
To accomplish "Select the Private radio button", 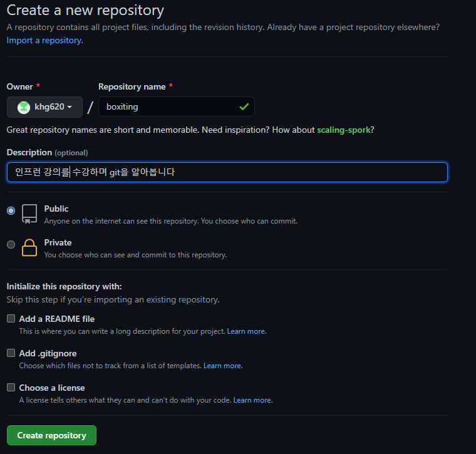I will point(11,244).
